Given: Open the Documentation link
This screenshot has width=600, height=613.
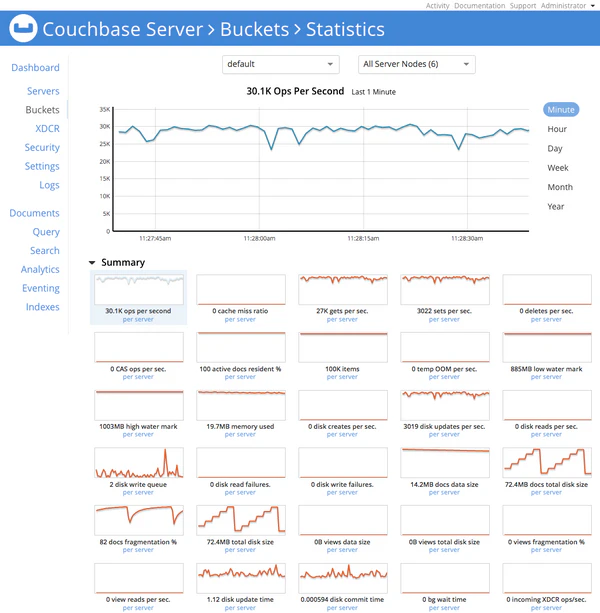Looking at the screenshot, I should [x=479, y=6].
